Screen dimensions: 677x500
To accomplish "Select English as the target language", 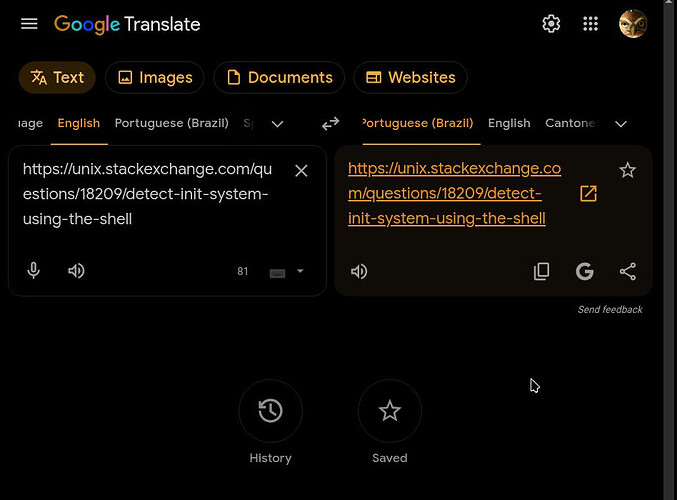I will pos(509,123).
